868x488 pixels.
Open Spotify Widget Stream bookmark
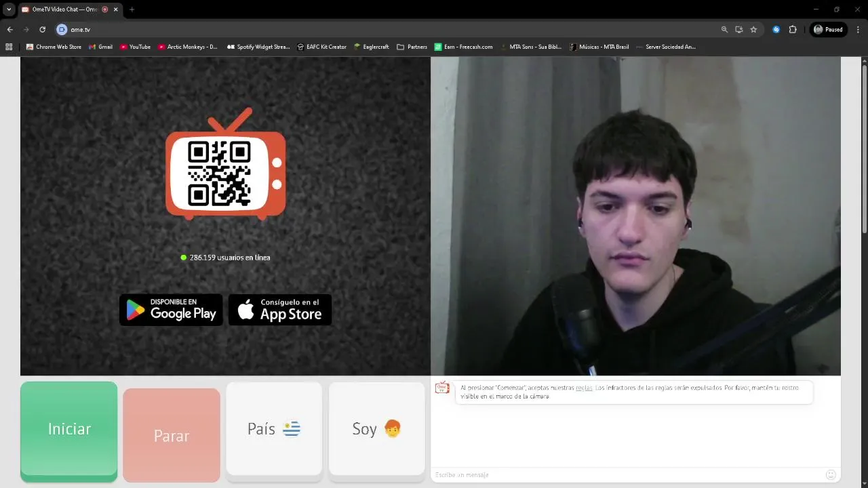tap(258, 47)
